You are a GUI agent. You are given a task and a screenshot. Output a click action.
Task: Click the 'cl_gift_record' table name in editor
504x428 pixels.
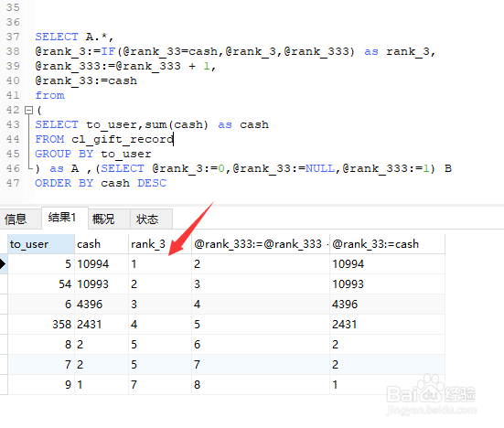click(x=123, y=140)
